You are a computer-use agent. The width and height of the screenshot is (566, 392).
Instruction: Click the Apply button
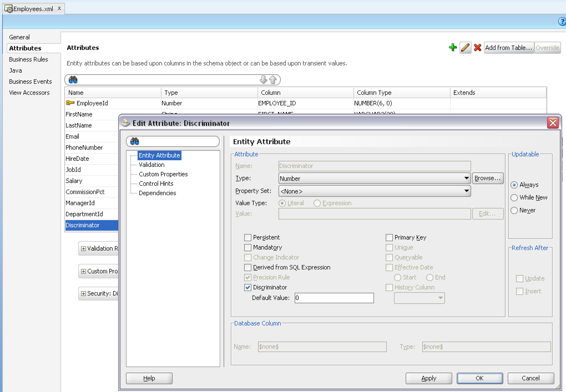[429, 378]
